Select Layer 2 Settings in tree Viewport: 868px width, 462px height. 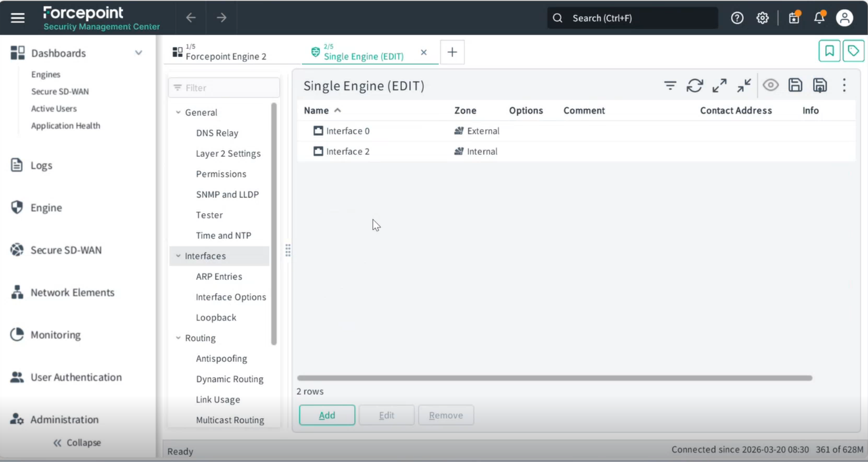(x=228, y=154)
